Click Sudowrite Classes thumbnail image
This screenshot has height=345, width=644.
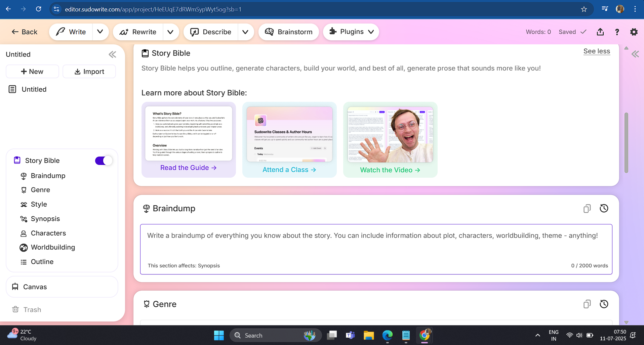click(x=289, y=134)
